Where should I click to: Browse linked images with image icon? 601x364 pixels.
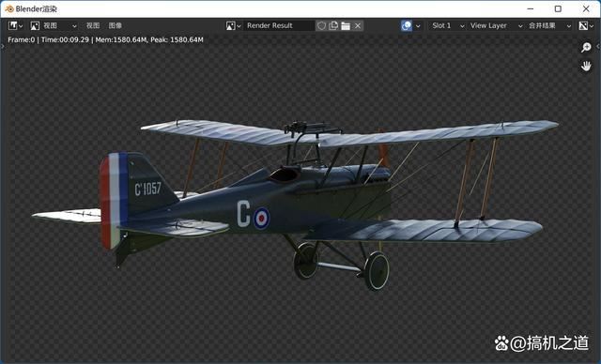click(x=233, y=25)
